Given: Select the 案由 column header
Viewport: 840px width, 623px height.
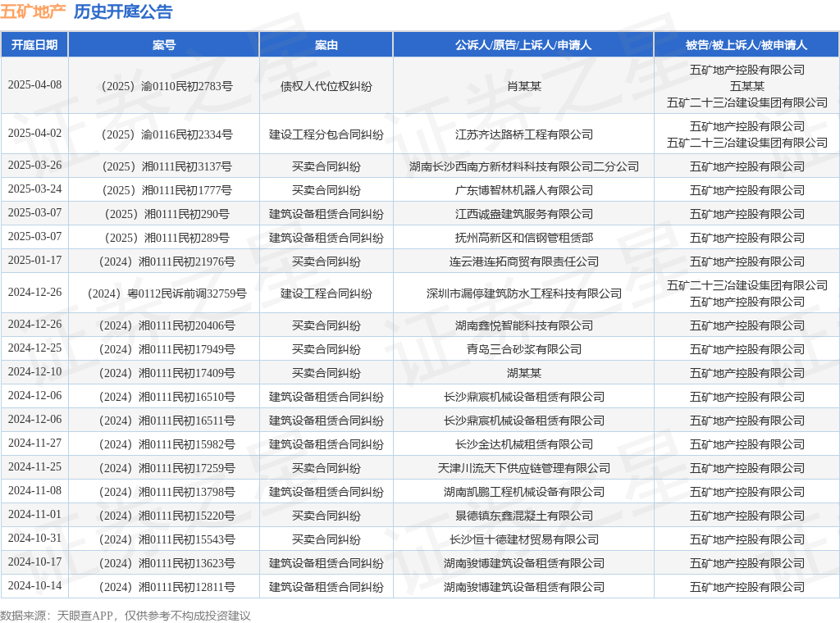Looking at the screenshot, I should point(326,45).
